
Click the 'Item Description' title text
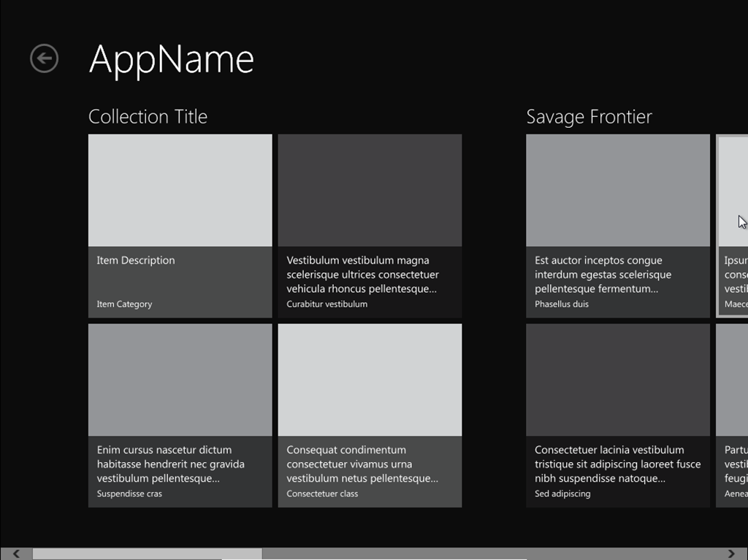136,261
